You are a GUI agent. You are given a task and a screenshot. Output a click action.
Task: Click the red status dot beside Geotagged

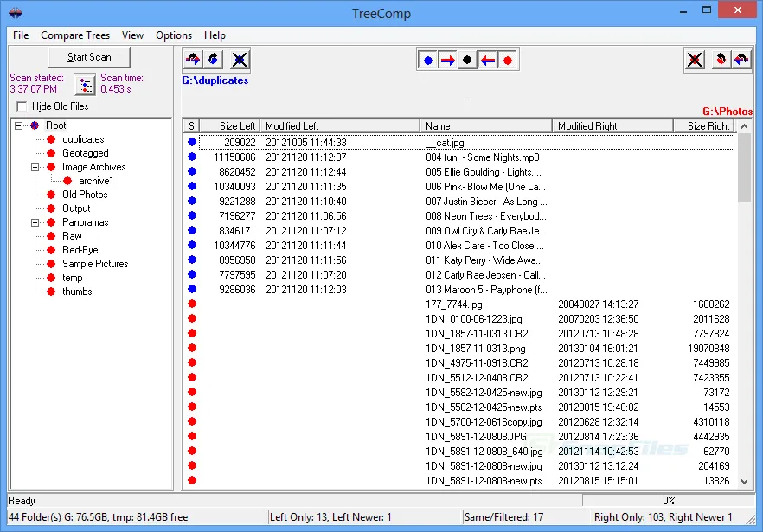51,153
